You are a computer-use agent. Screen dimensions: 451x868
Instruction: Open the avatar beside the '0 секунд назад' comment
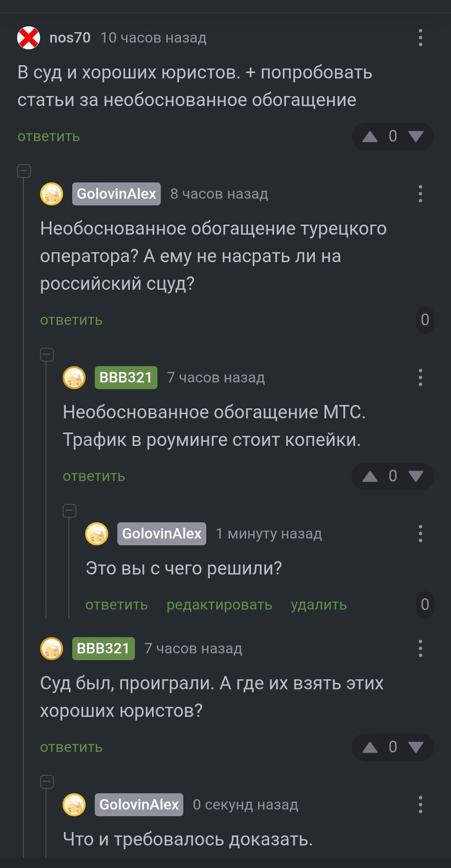click(74, 805)
